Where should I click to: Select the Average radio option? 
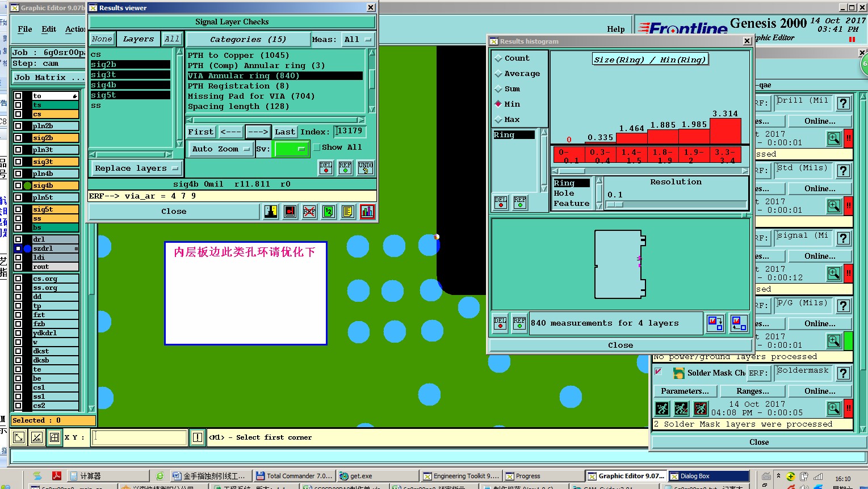(x=498, y=74)
